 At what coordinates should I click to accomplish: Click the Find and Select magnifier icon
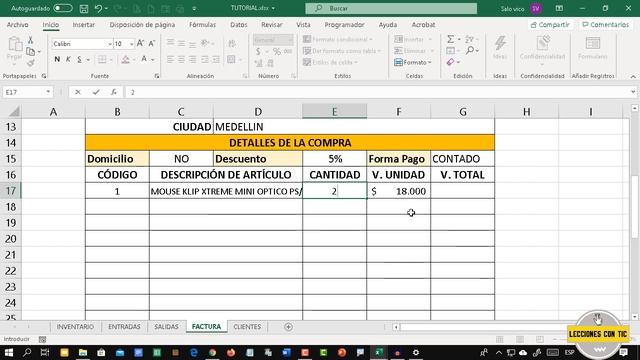(x=470, y=51)
